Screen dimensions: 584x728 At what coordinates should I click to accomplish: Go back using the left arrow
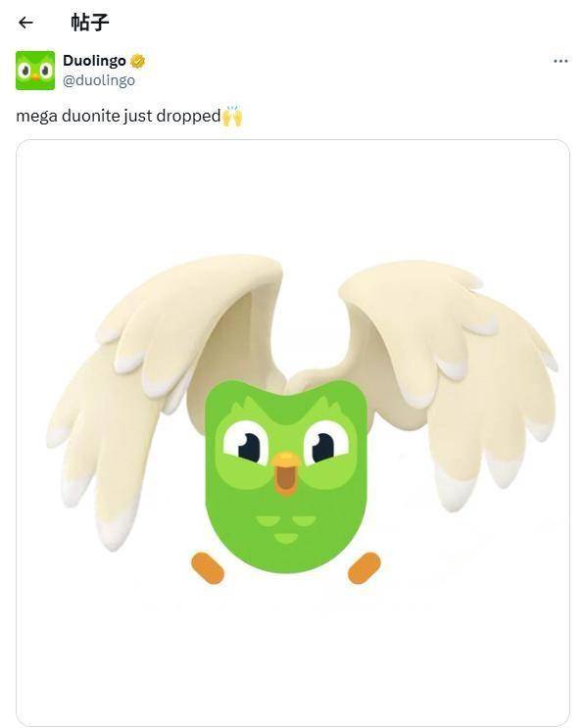point(25,23)
